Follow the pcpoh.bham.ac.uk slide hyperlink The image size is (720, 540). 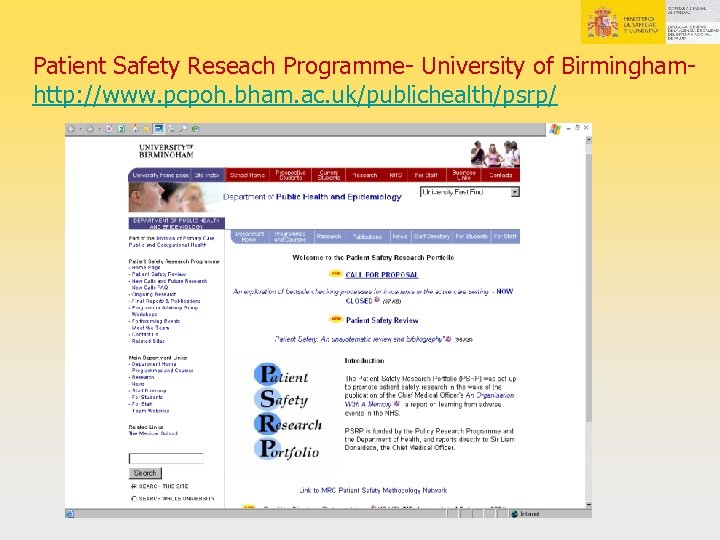tap(295, 95)
